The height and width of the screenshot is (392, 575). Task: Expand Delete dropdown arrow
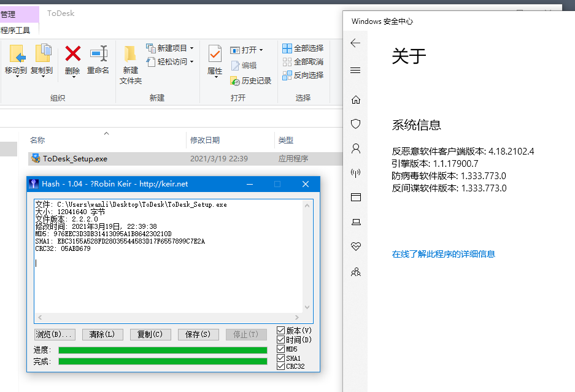click(x=74, y=77)
